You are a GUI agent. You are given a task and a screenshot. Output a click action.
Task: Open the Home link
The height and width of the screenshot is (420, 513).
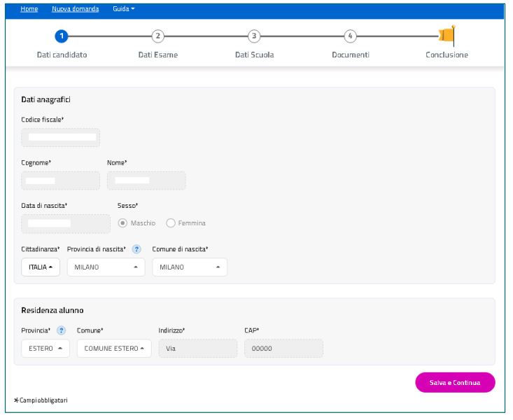click(29, 9)
